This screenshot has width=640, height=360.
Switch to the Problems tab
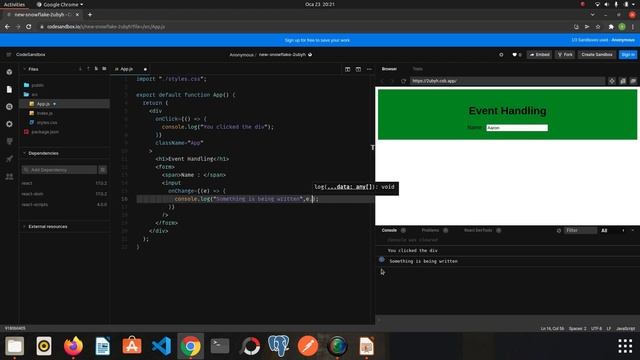[430, 231]
